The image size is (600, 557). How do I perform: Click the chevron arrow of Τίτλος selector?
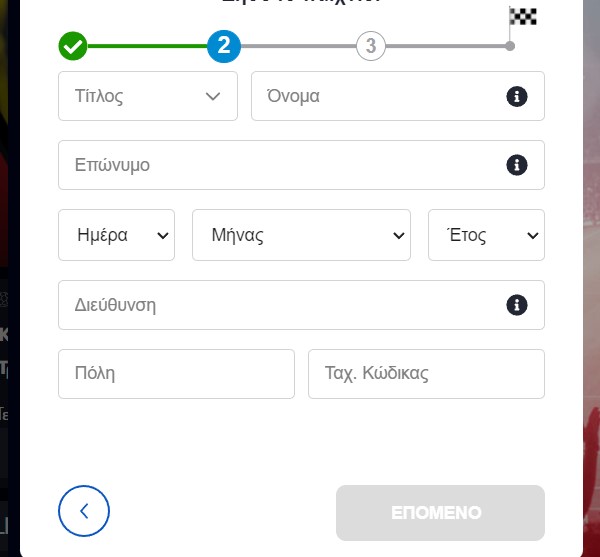213,96
